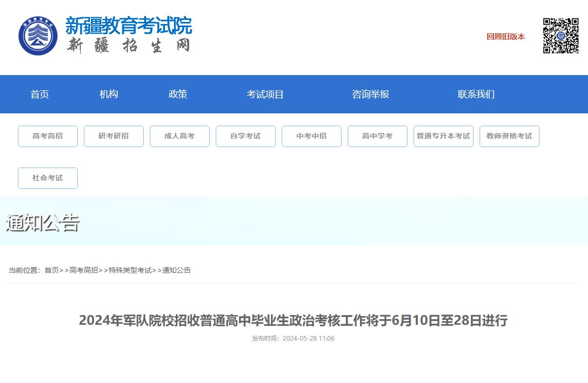Click the 首页 breadcrumb link
Screen dimensions: 588x383
point(52,270)
